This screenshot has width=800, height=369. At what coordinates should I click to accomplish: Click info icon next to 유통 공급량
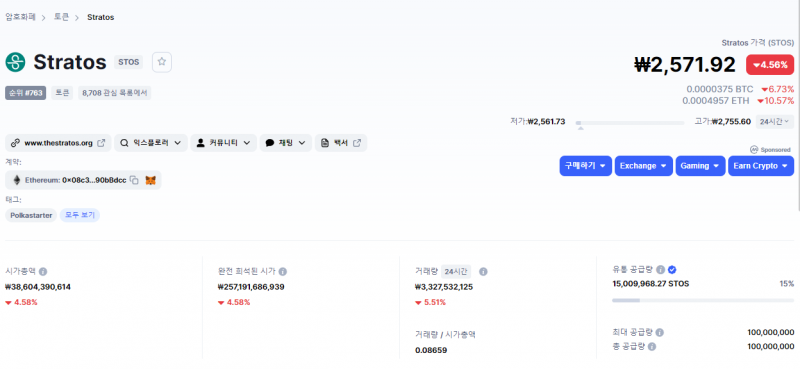pyautogui.click(x=660, y=269)
